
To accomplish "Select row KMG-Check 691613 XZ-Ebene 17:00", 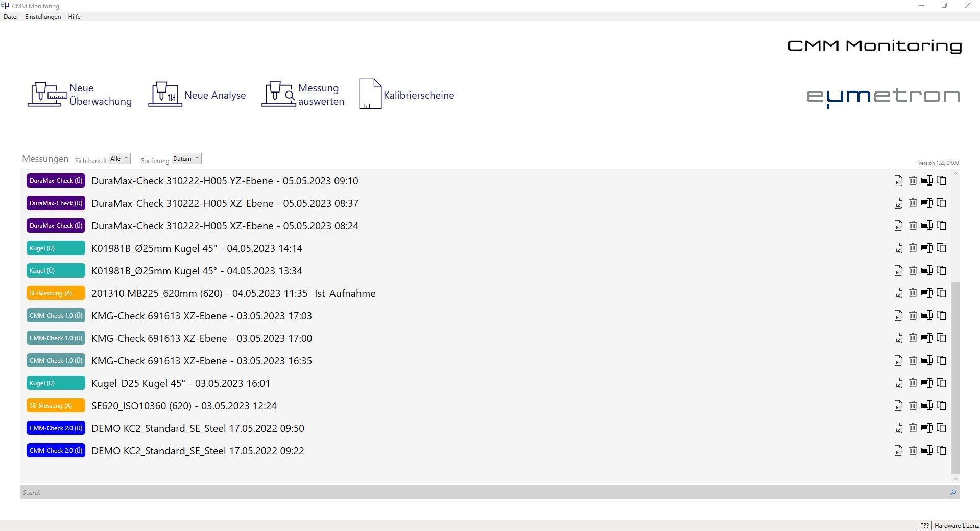I will 485,338.
